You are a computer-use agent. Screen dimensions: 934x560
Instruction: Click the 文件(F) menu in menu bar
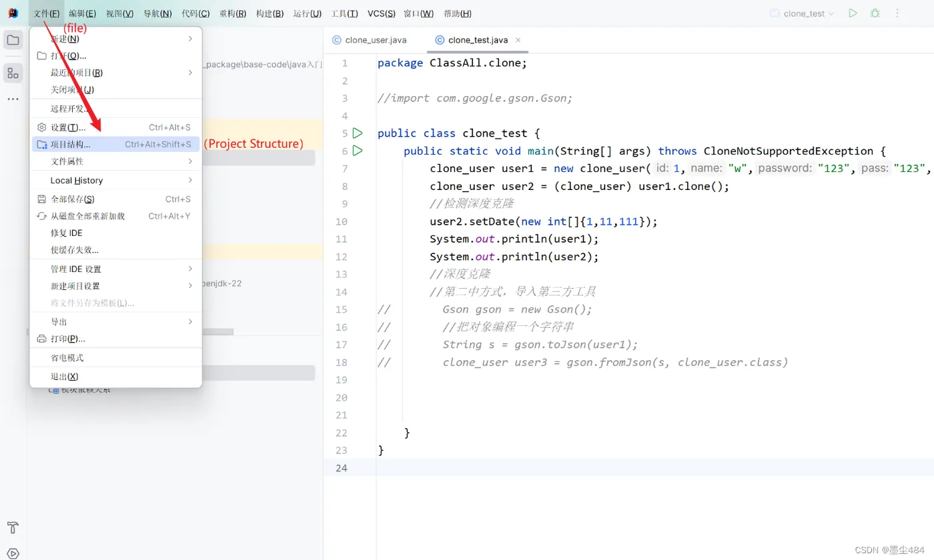47,13
